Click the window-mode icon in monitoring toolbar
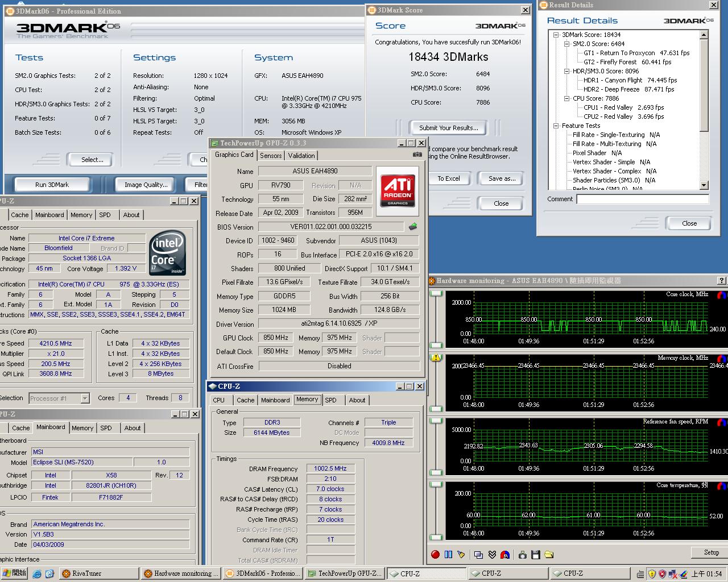 point(478,555)
